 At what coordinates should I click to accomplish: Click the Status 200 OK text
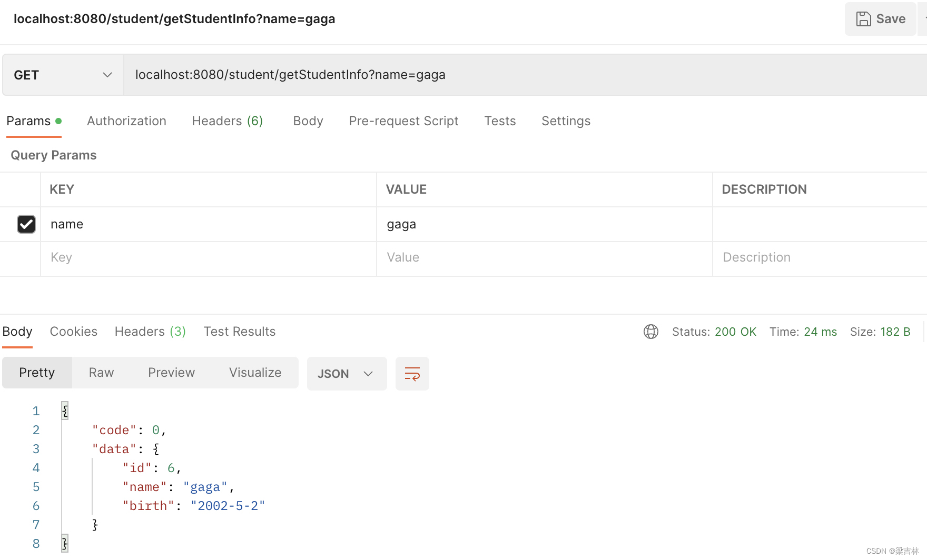pos(714,332)
